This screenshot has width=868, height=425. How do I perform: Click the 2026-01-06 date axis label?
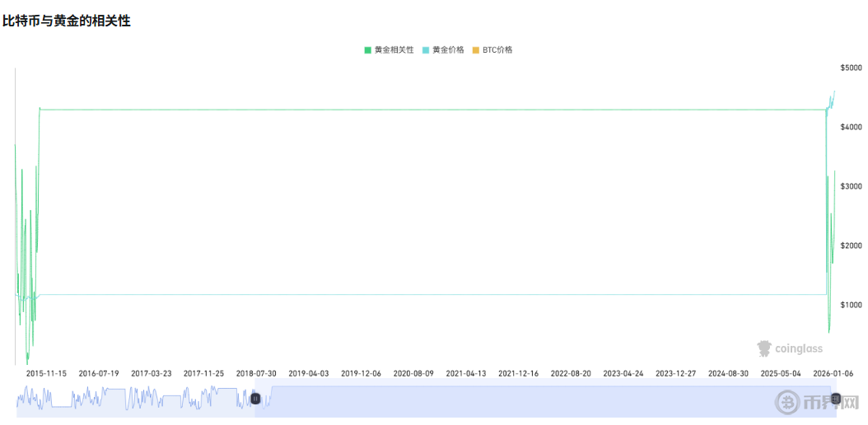833,373
